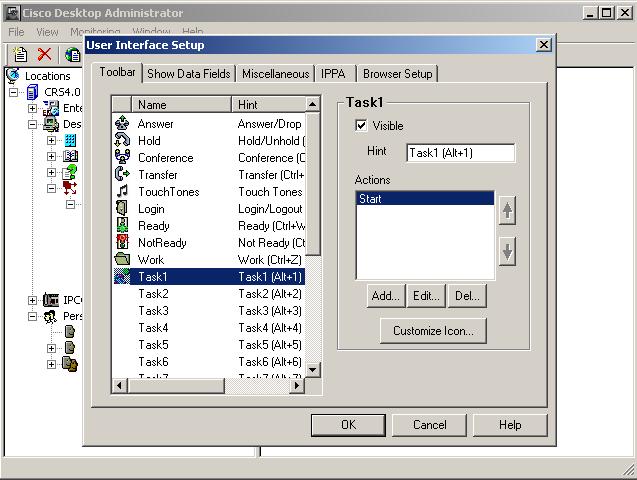This screenshot has width=637, height=480.
Task: Open the View menu
Action: click(47, 32)
